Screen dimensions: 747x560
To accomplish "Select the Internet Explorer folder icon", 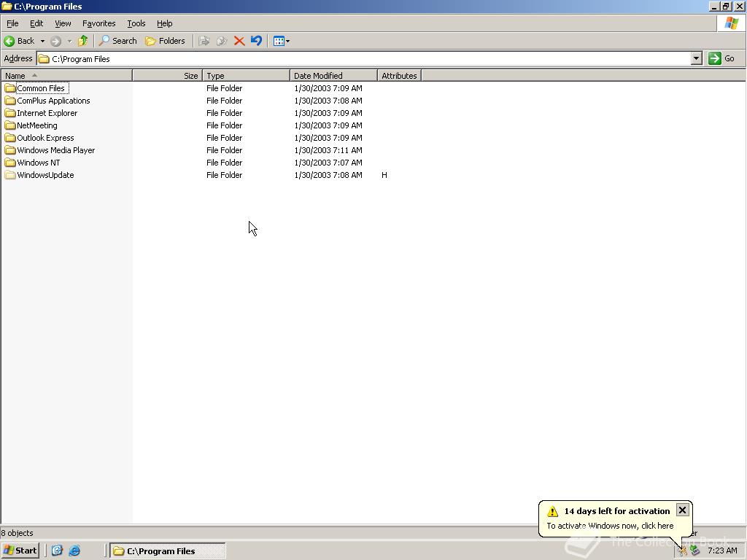I will coord(10,113).
